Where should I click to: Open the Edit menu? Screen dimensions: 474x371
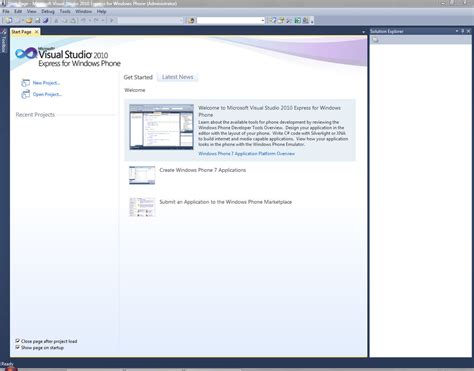point(18,11)
